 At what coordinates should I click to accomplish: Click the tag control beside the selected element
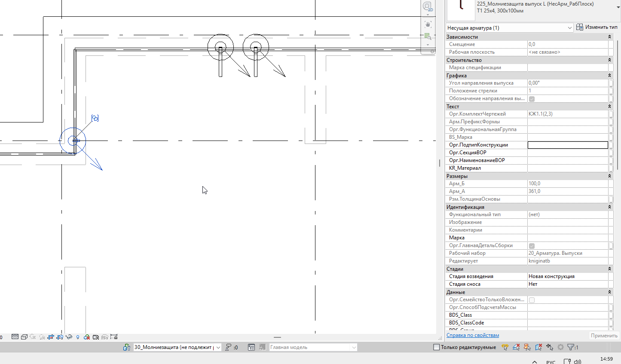coord(95,118)
